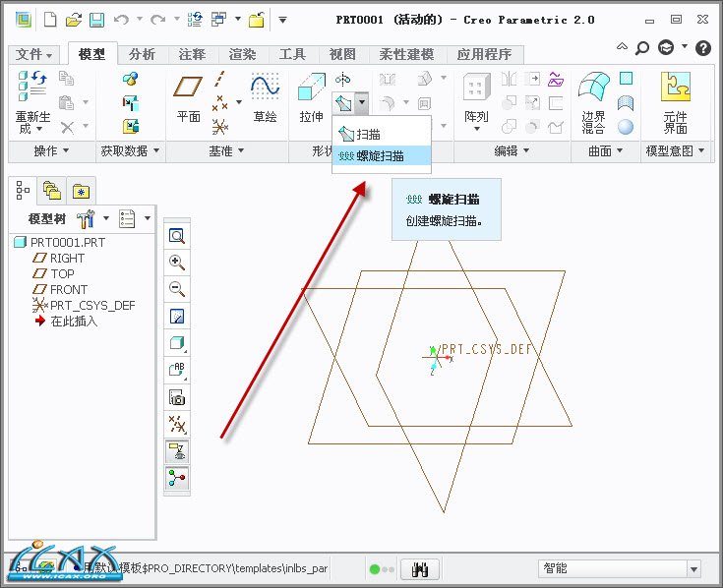Click the Shrinkwrap icon in Get Data
The image size is (723, 588).
pos(131,126)
